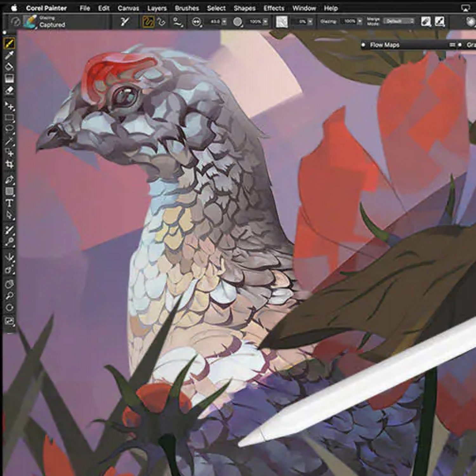Open the Merge Mode Default dropdown
The width and height of the screenshot is (476, 476).
[398, 21]
